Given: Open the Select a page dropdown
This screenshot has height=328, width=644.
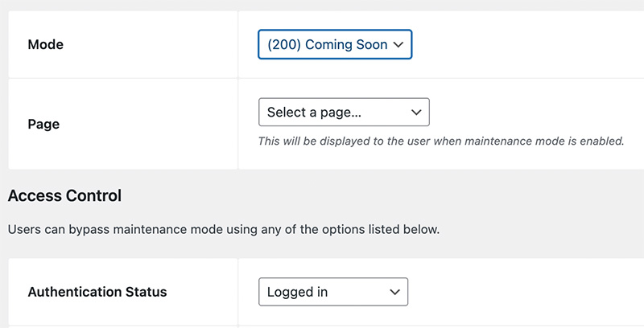Looking at the screenshot, I should coord(344,112).
